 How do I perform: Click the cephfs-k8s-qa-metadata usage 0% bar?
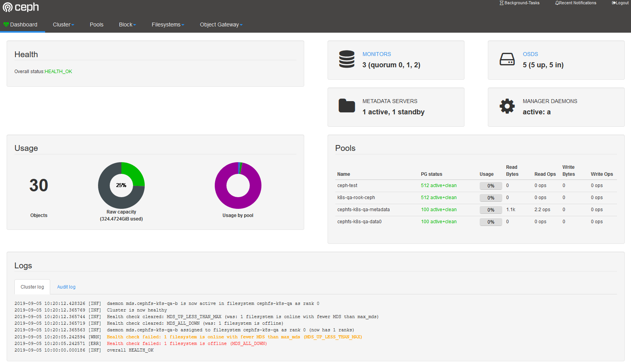pyautogui.click(x=491, y=210)
